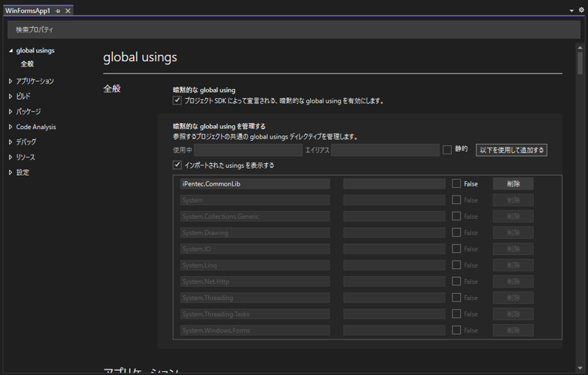Open the gear settings icon at top right
This screenshot has height=375, width=588.
tap(581, 10)
